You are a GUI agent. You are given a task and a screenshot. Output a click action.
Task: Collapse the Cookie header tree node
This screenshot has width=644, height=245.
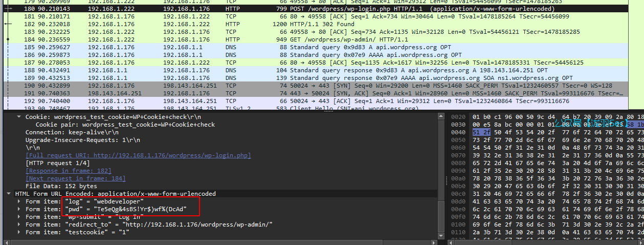pyautogui.click(x=19, y=117)
